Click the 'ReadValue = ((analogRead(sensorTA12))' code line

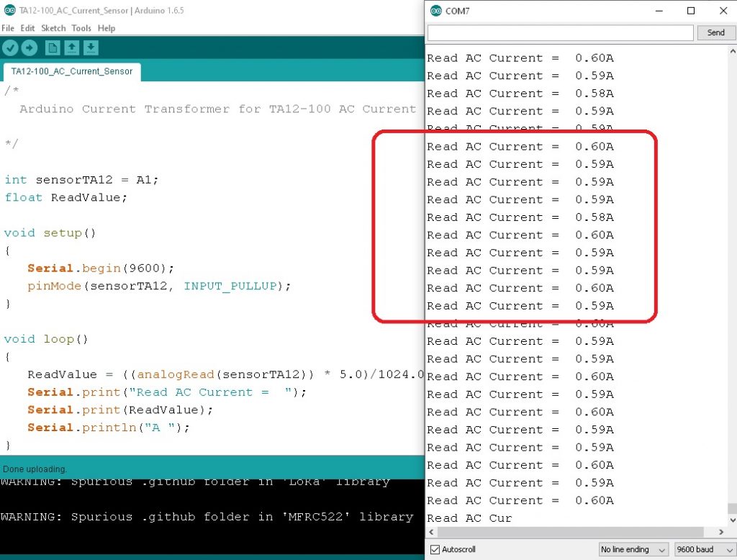click(x=225, y=374)
